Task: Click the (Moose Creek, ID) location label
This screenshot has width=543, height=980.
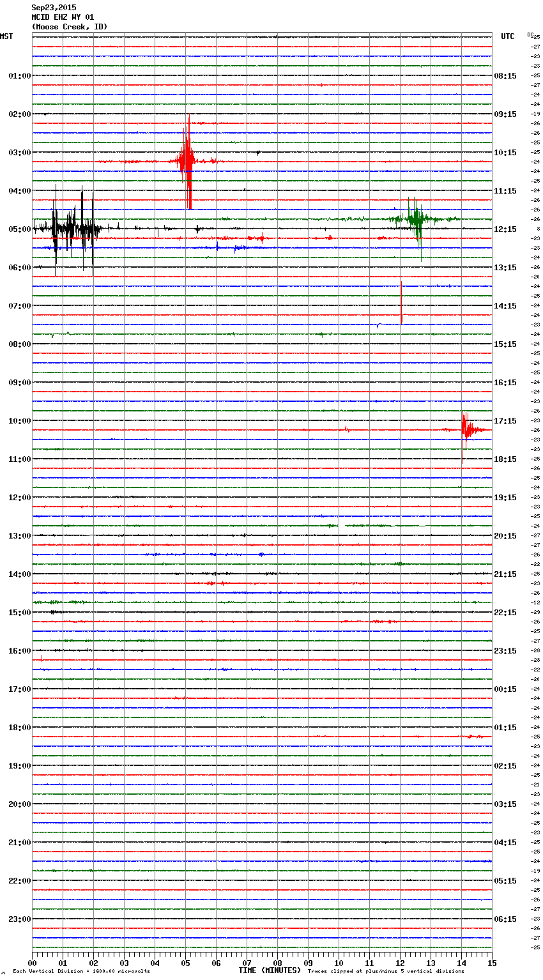Action: (70, 27)
